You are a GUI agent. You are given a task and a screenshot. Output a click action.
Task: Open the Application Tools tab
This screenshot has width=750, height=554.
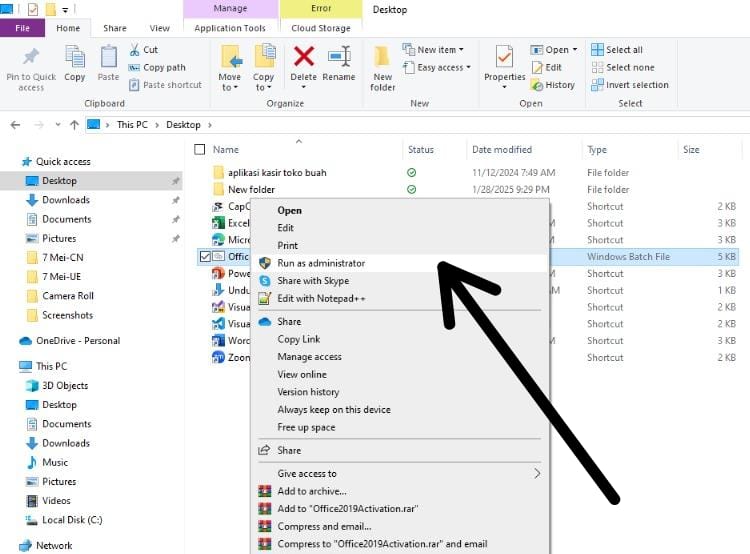(230, 28)
